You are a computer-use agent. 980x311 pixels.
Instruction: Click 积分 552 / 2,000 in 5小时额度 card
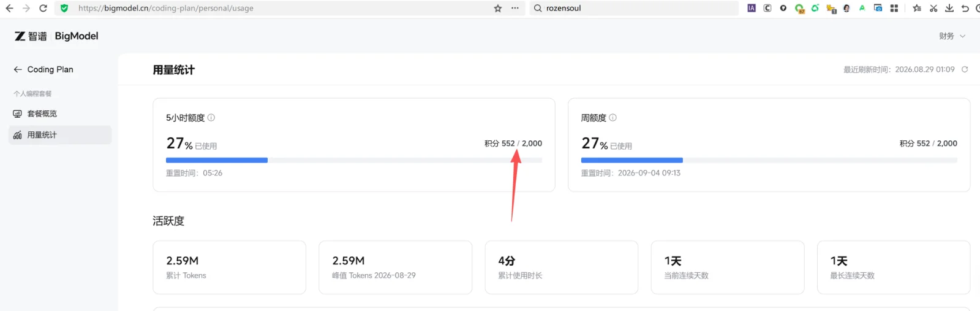pyautogui.click(x=513, y=144)
